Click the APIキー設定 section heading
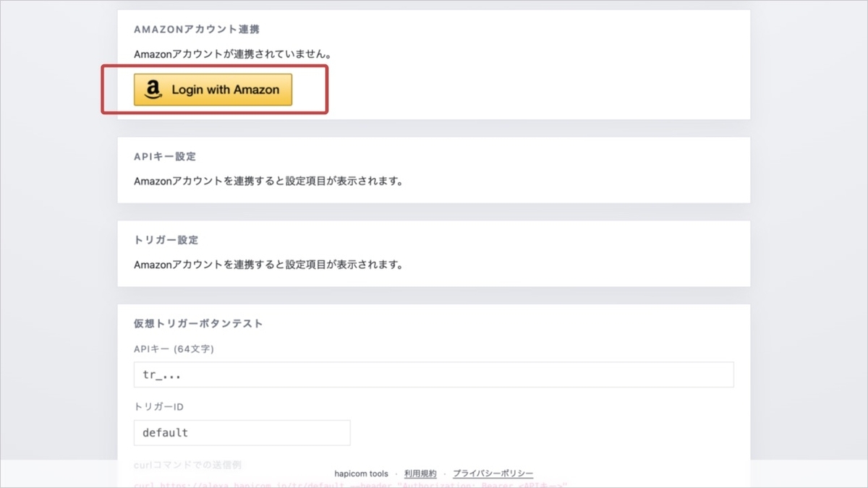This screenshot has width=868, height=488. click(165, 156)
